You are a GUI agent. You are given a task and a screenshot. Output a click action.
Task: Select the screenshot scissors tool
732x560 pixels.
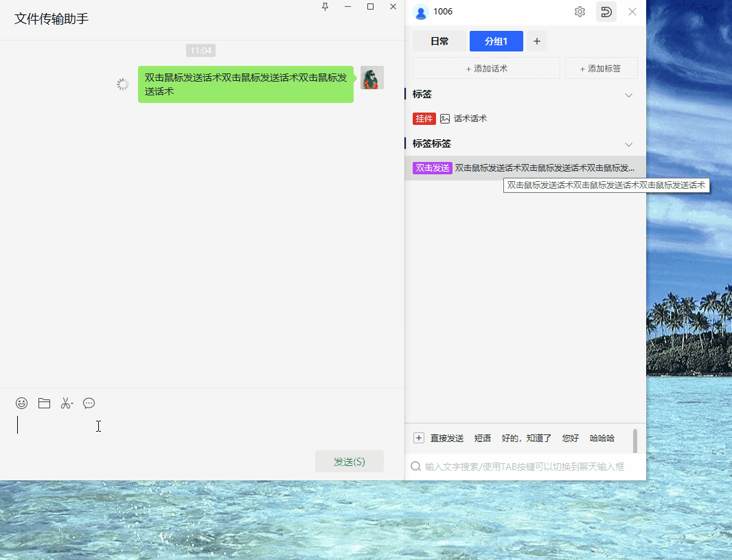[x=66, y=404]
